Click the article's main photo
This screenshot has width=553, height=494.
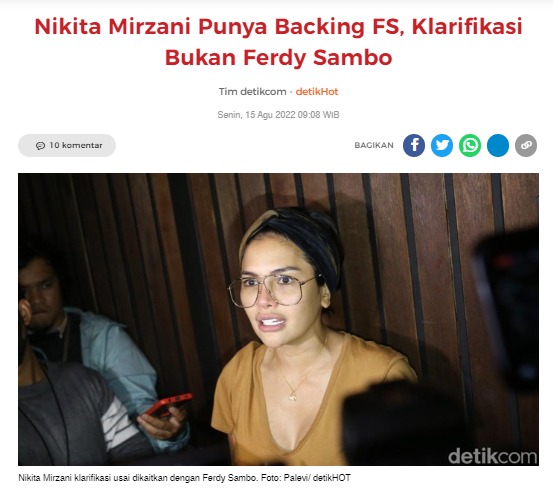click(x=278, y=319)
